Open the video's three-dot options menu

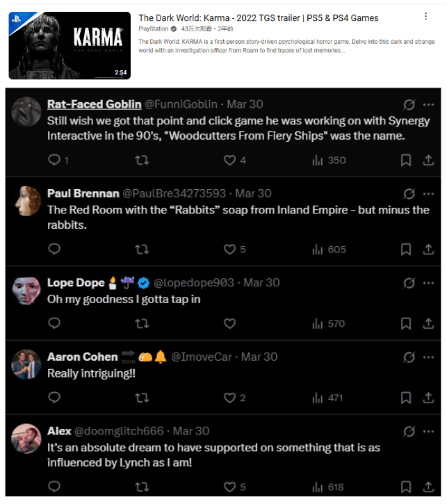coord(425,16)
